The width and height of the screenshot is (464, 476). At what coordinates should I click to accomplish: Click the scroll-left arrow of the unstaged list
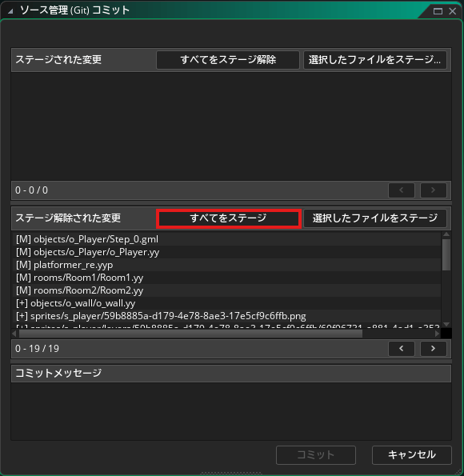pos(14,334)
